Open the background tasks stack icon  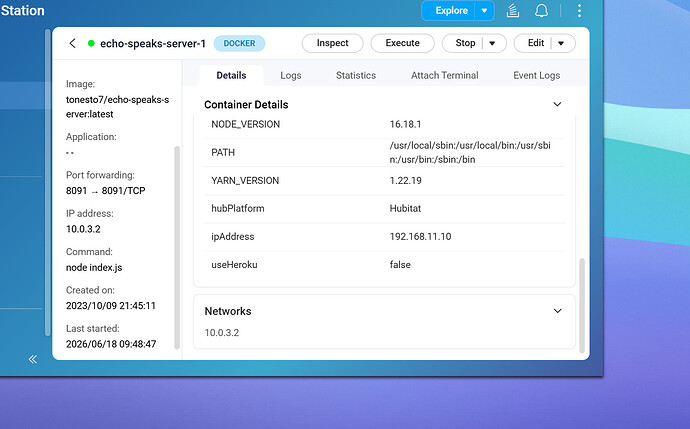pos(513,11)
